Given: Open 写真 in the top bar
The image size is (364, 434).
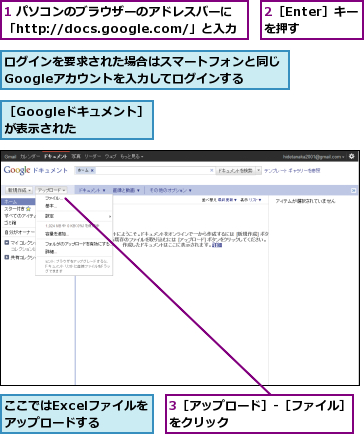Looking at the screenshot, I should tap(76, 157).
